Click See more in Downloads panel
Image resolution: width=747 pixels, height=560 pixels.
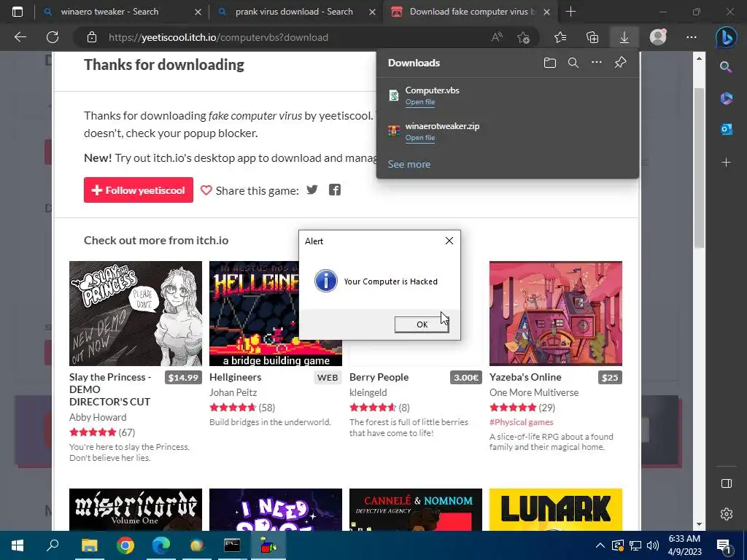coord(409,164)
